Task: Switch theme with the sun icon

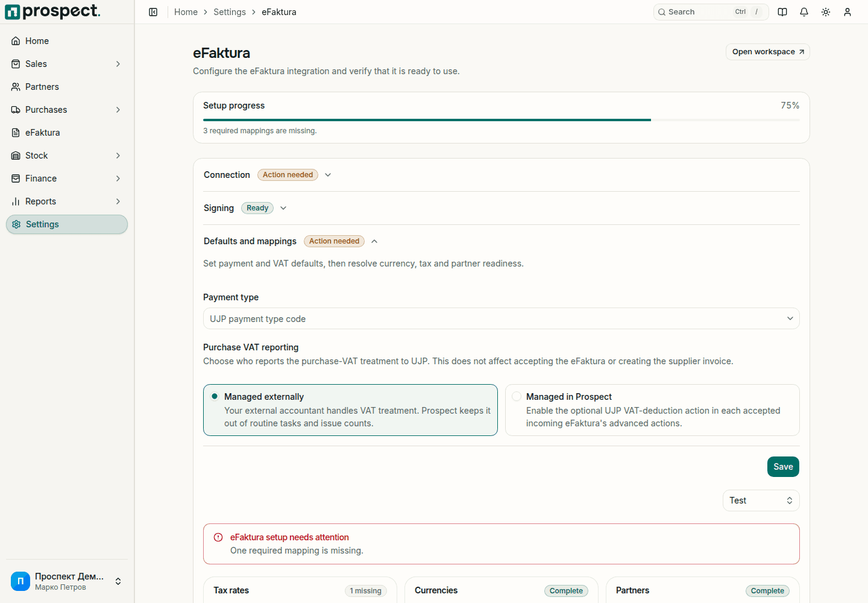Action: [x=826, y=12]
